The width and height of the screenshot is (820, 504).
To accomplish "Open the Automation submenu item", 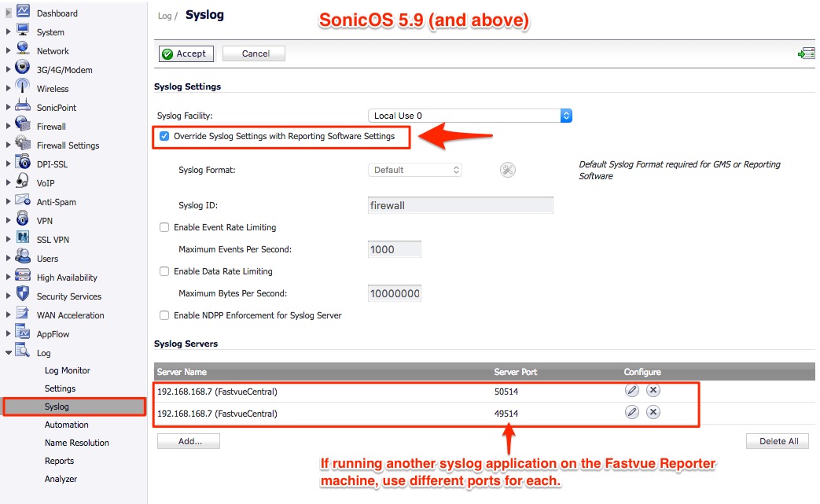I will point(66,425).
